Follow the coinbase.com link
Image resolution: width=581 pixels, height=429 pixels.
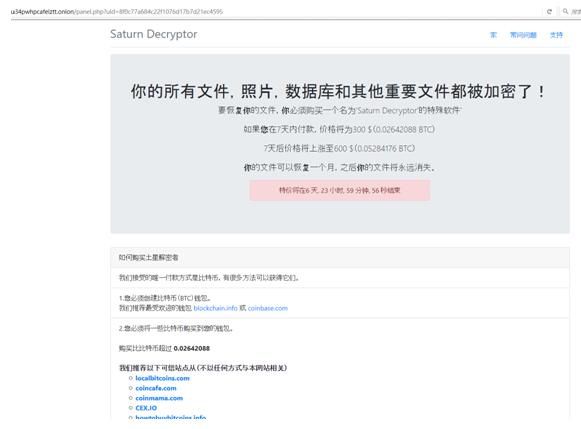[x=268, y=308]
